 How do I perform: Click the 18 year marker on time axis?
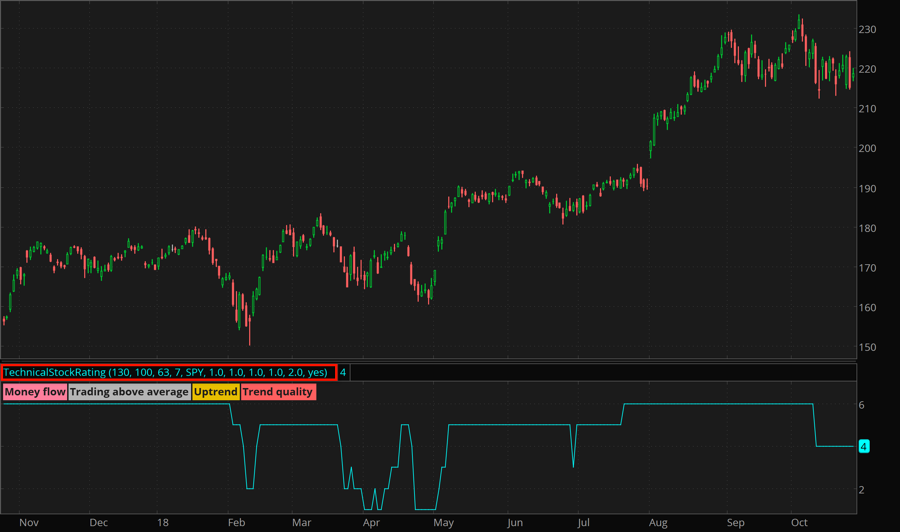[x=161, y=522]
